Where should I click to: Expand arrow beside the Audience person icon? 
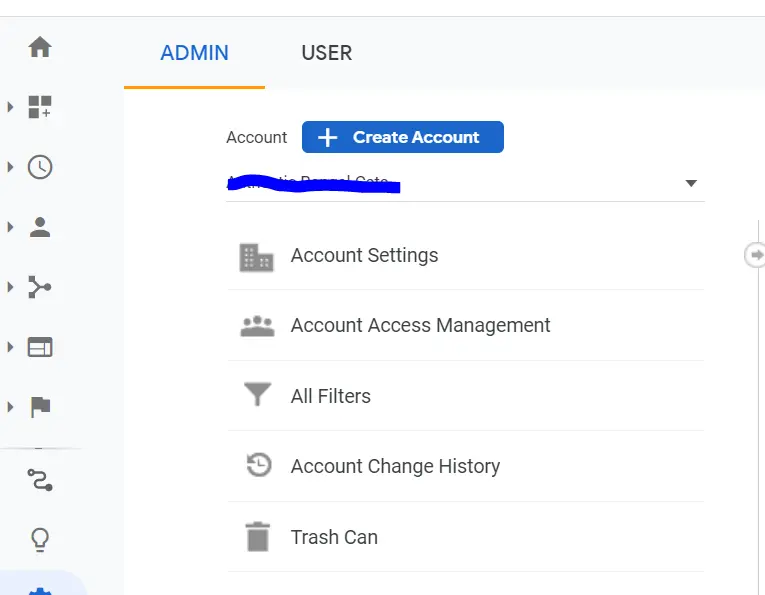[x=11, y=227]
